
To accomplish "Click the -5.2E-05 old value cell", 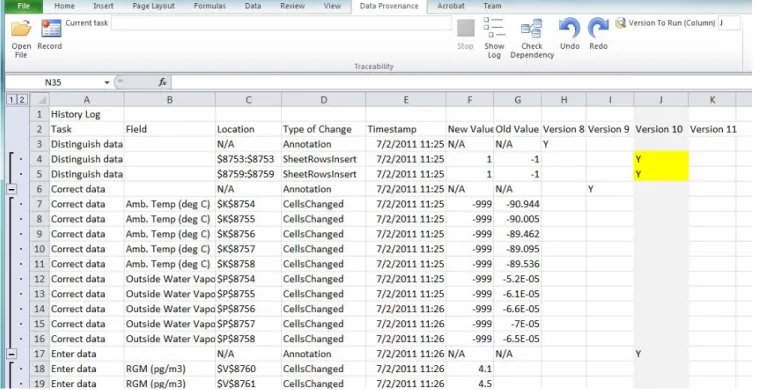I will pyautogui.click(x=517, y=279).
